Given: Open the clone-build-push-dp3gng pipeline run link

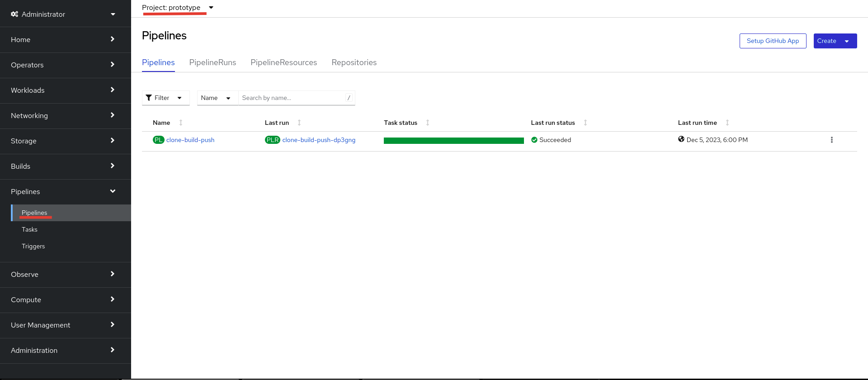Looking at the screenshot, I should 319,140.
